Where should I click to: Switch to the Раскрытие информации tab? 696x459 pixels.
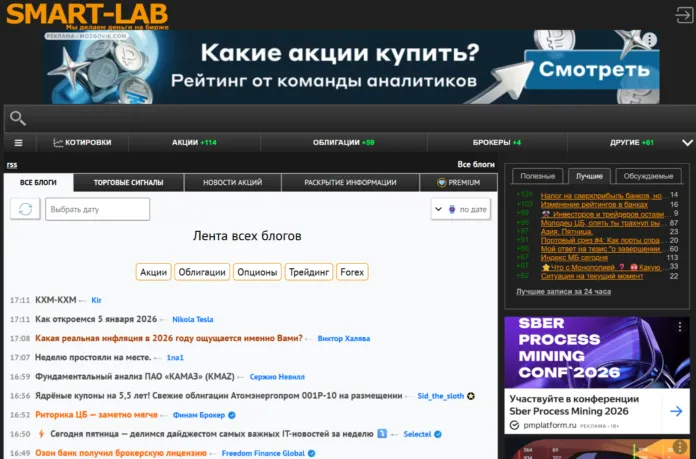pyautogui.click(x=350, y=182)
